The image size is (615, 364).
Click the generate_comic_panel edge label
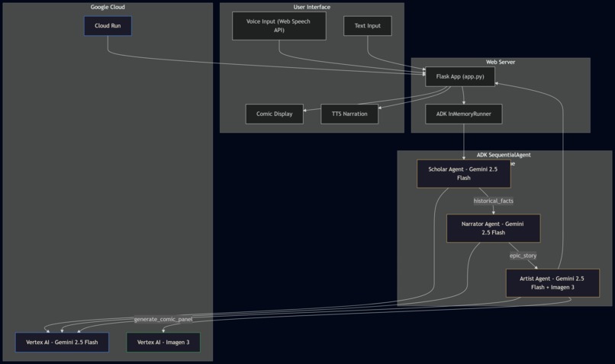(163, 319)
